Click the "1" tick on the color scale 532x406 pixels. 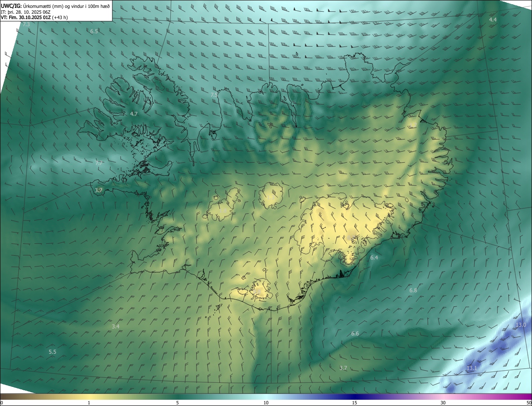pos(89,403)
